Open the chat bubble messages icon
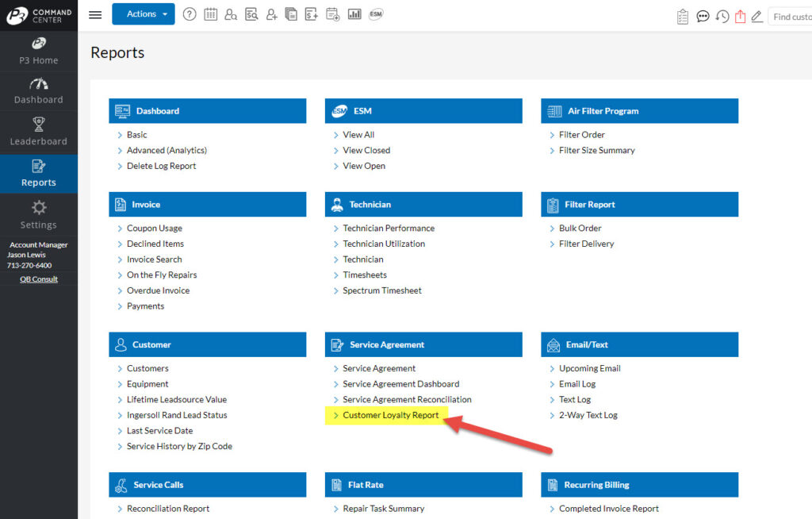Image resolution: width=812 pixels, height=519 pixels. tap(703, 16)
